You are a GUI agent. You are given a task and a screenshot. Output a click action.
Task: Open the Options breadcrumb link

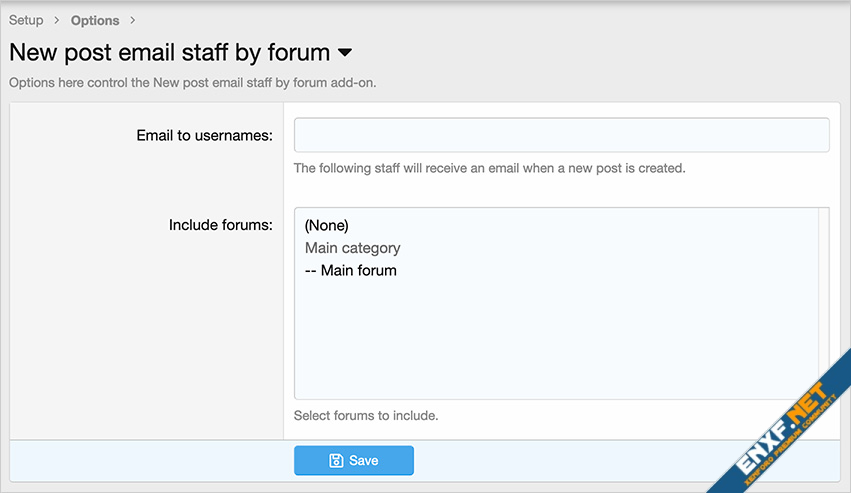click(95, 20)
